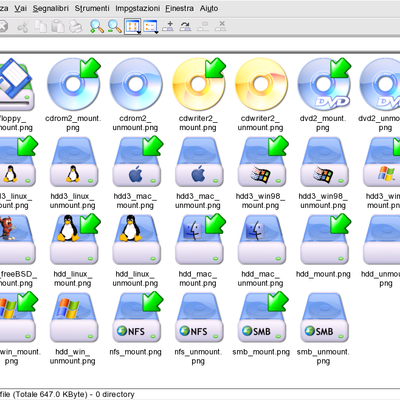Select the hdd3_win98_mount.png drive icon

(262, 162)
